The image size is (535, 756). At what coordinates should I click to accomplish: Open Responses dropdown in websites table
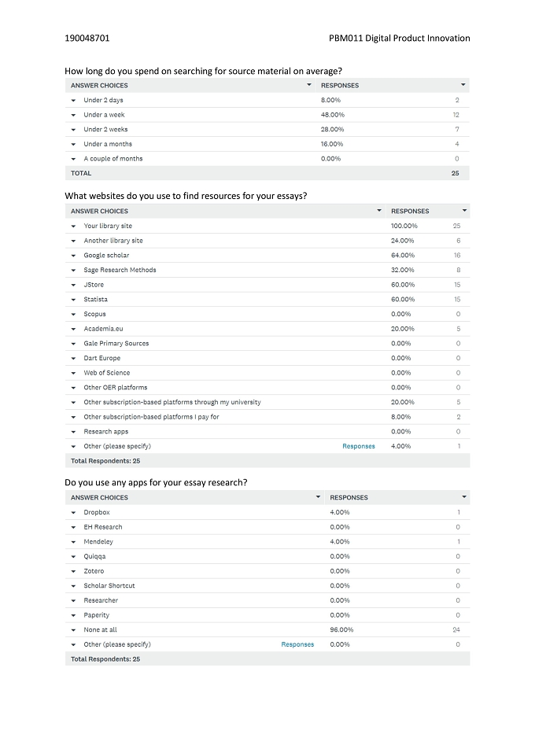(x=465, y=211)
